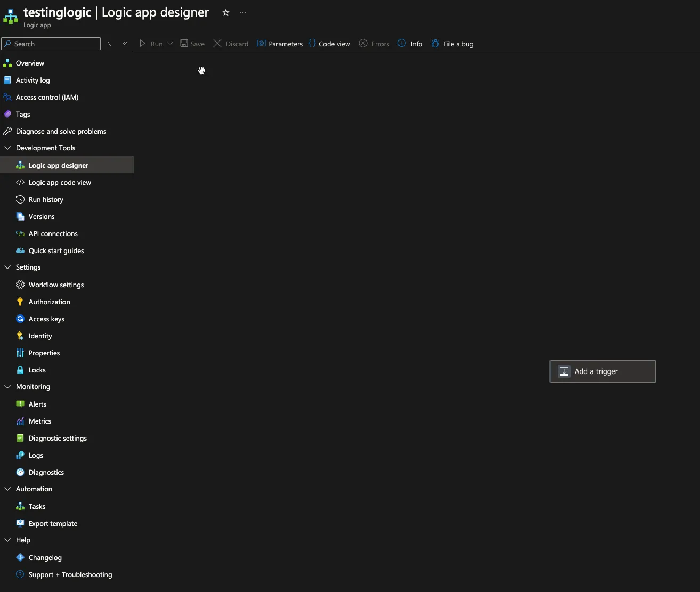Open the Info panel

[410, 44]
